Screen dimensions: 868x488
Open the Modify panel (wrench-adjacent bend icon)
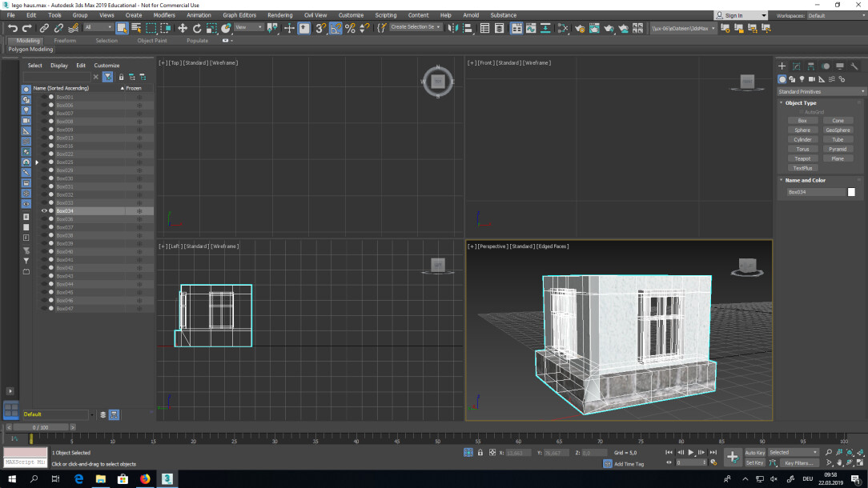[796, 66]
